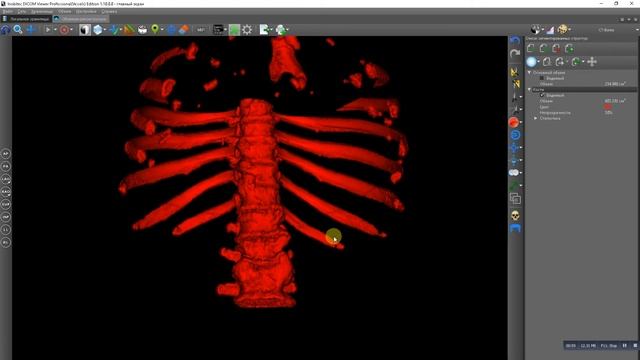Click the opacity percentage value
This screenshot has width=640, height=360.
(x=608, y=112)
